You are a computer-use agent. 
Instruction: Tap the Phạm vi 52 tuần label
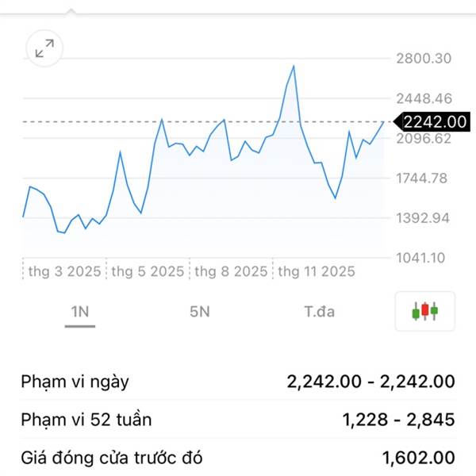click(86, 420)
